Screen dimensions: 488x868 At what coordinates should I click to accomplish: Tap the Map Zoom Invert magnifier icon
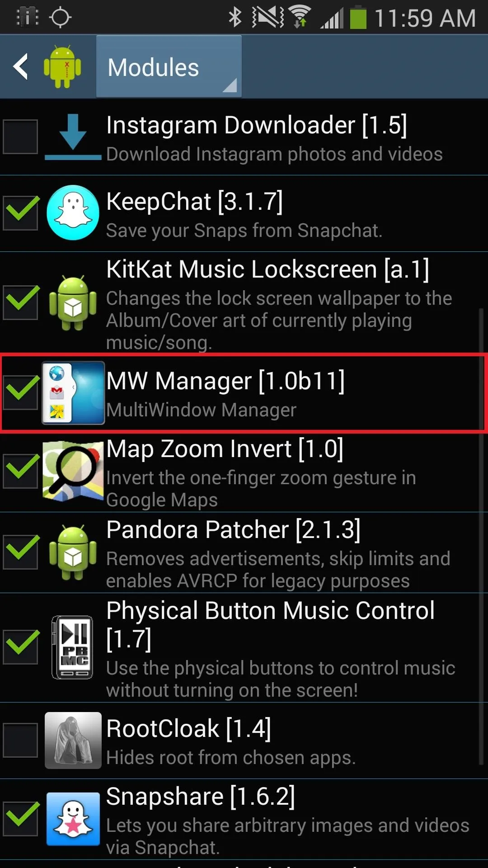click(73, 471)
